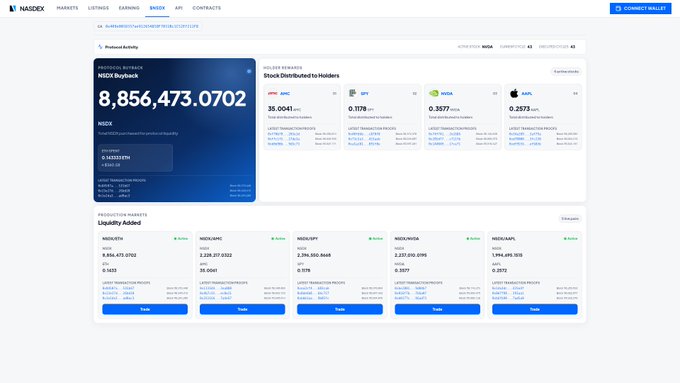The height and width of the screenshot is (383, 680).
Task: Click the NVDA value beside Active Stock
Action: tap(487, 47)
